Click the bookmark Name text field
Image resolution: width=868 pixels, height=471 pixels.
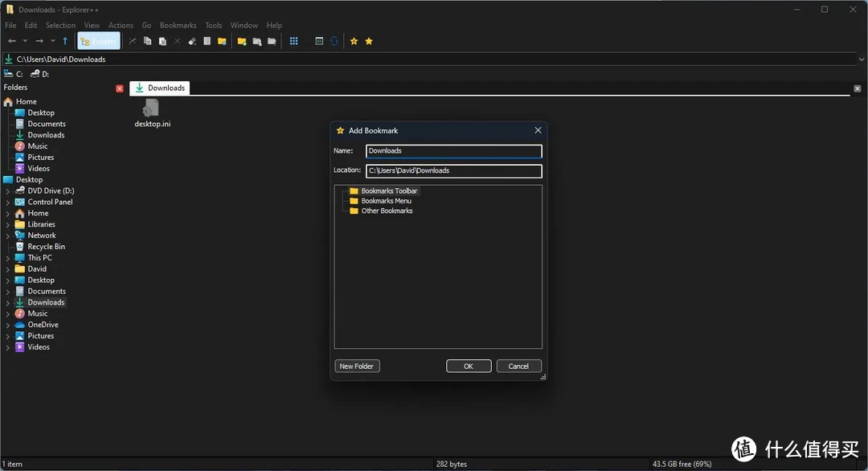453,151
